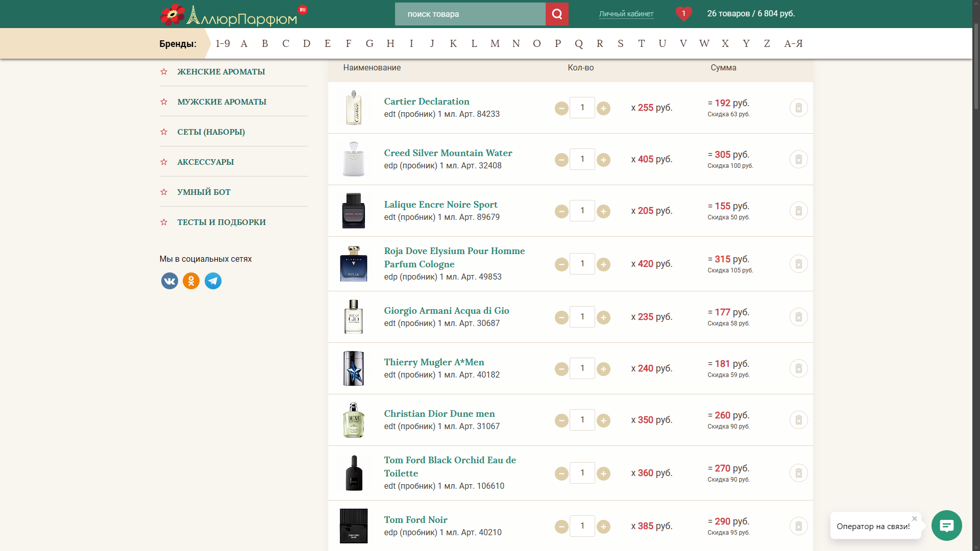Increase Roja Dove Elysium quantity
Image resolution: width=980 pixels, height=551 pixels.
603,264
